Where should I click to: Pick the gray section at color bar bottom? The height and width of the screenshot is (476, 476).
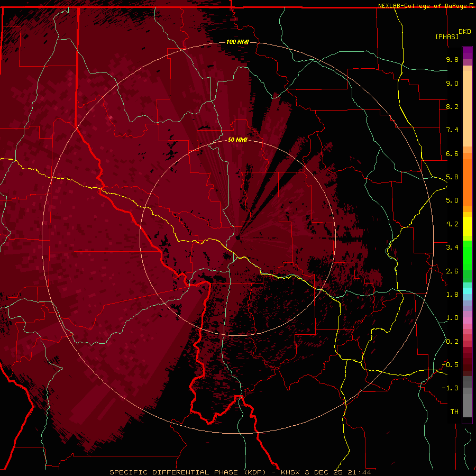(467, 397)
